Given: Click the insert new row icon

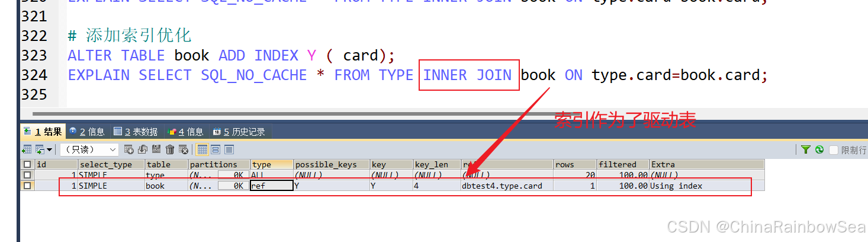Looking at the screenshot, I should point(128,149).
